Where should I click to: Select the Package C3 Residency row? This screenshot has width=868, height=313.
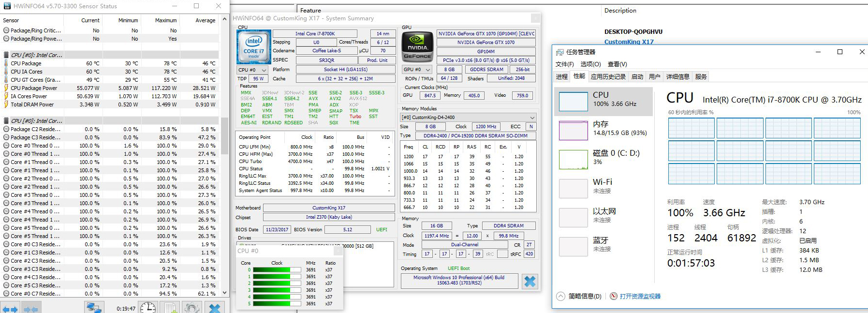pos(110,137)
